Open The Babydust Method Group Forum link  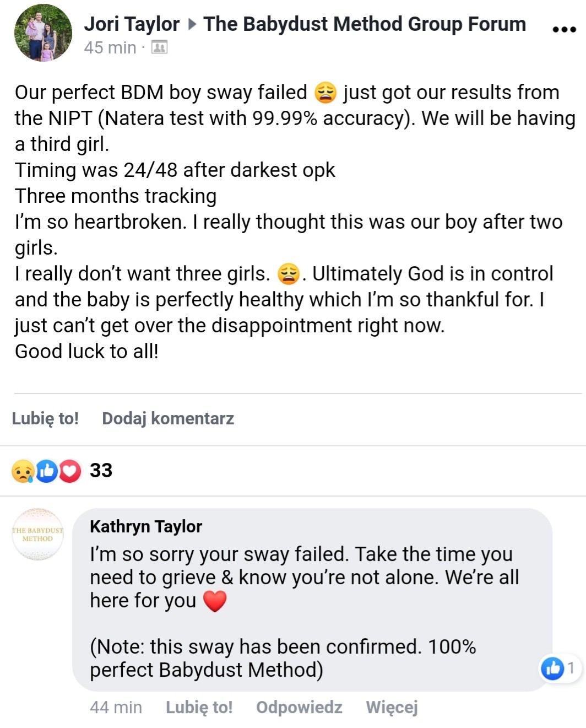tap(365, 24)
